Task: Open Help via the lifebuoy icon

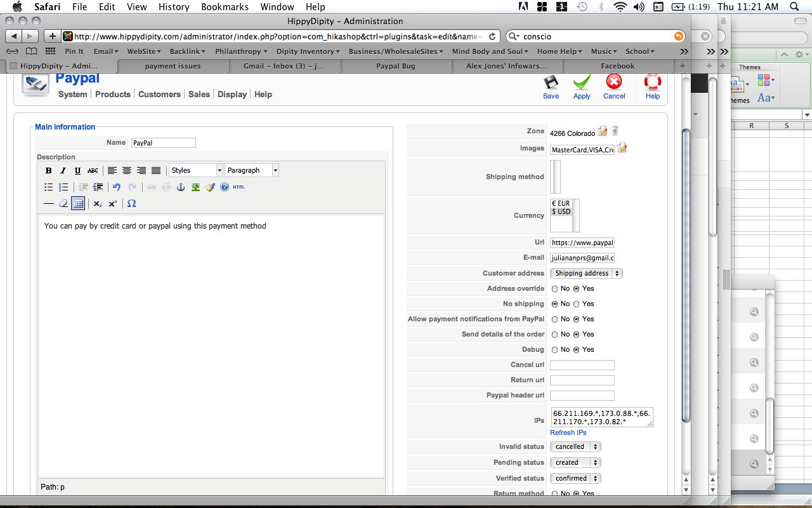Action: click(652, 82)
